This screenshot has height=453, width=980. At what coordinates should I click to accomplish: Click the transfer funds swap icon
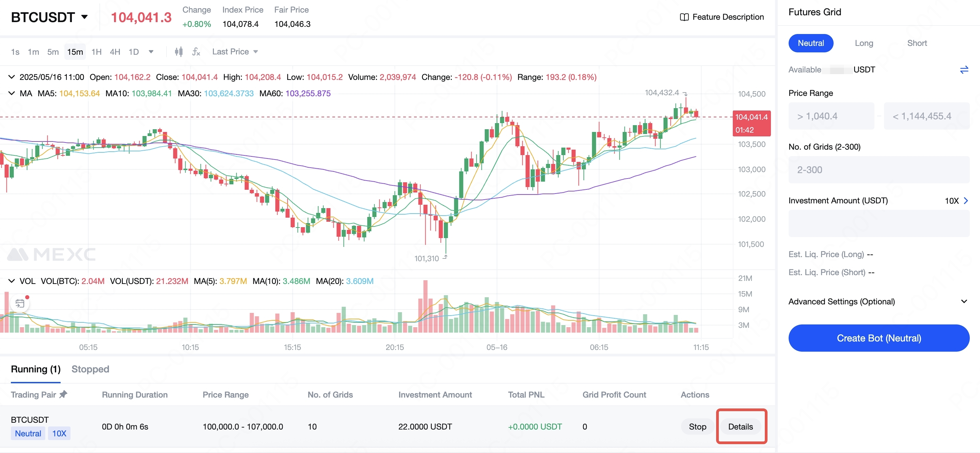tap(964, 70)
